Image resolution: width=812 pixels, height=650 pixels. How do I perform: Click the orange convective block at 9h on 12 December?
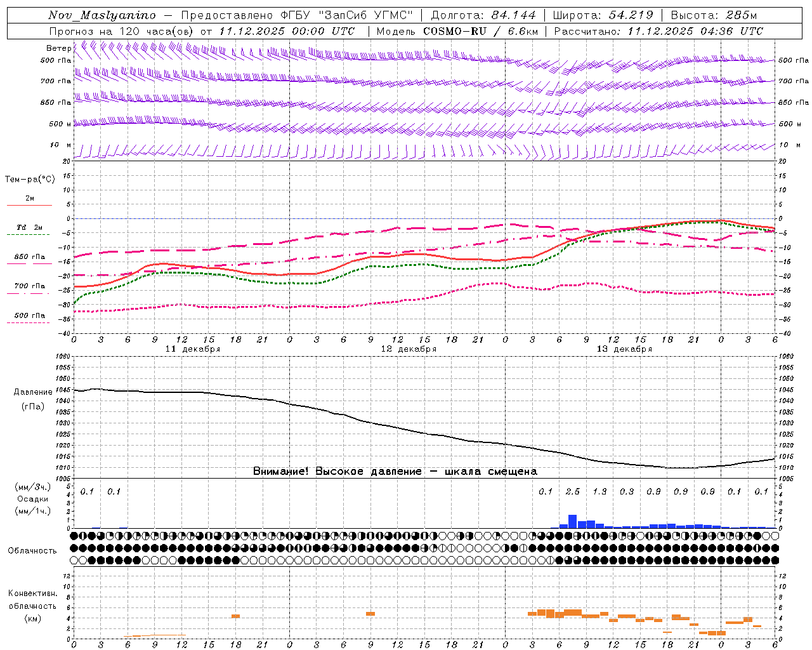[370, 614]
